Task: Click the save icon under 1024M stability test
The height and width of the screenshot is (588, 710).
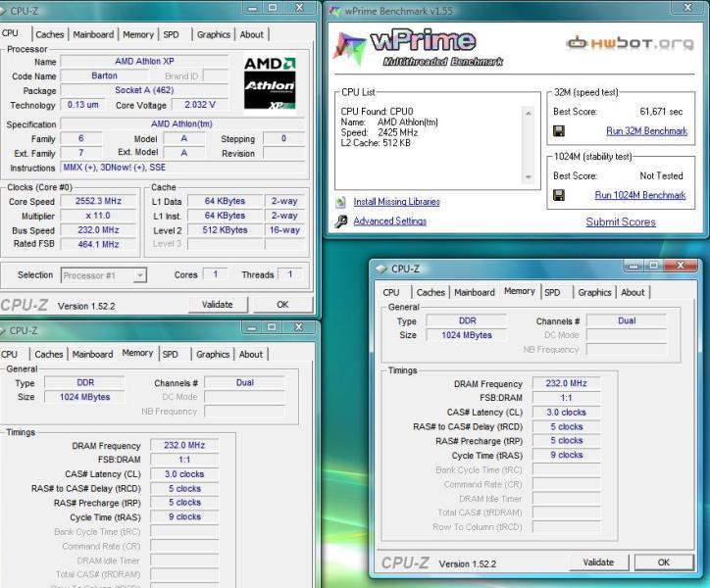Action: (x=559, y=195)
